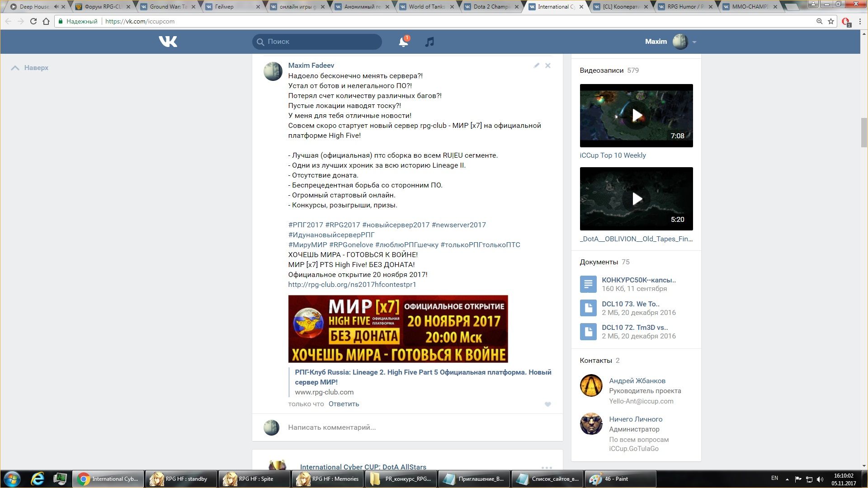Image resolution: width=868 pixels, height=488 pixels.
Task: Open Maxim profile dropdown menu
Action: [694, 42]
